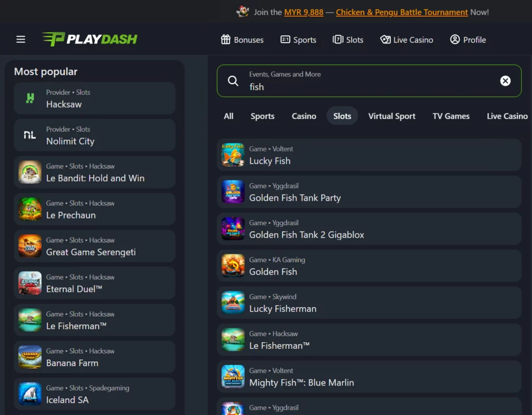This screenshot has height=415, width=532.
Task: Open the Great Game Serengeti title
Action: tap(91, 252)
